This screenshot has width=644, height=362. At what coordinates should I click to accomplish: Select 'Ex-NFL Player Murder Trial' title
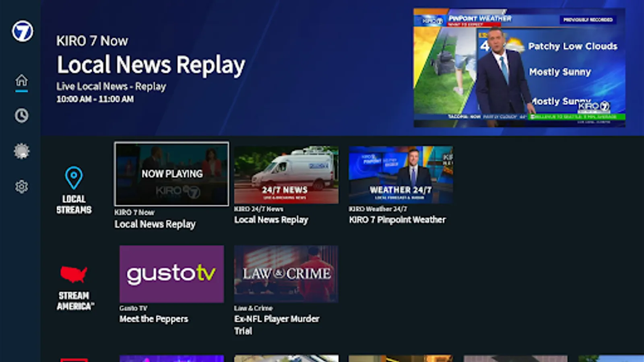click(x=277, y=325)
